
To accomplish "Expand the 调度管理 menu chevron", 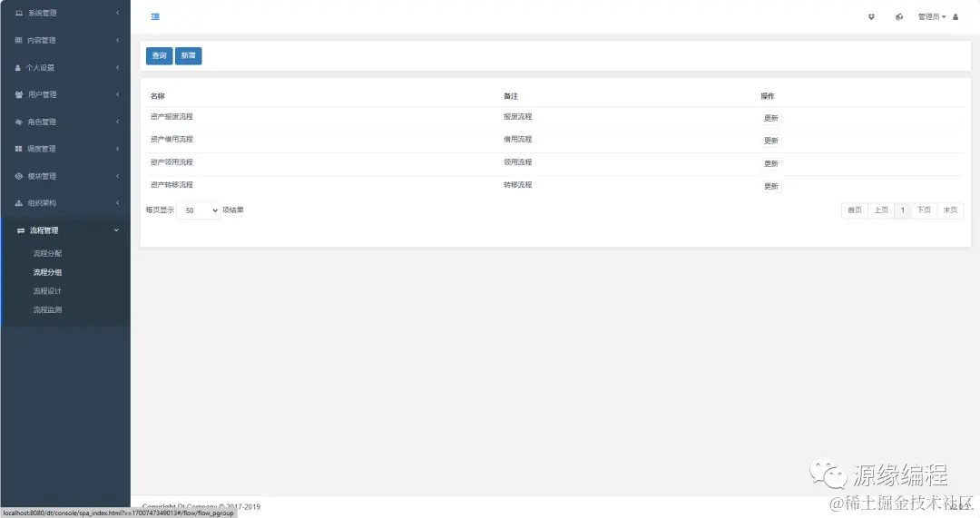I will [x=117, y=149].
